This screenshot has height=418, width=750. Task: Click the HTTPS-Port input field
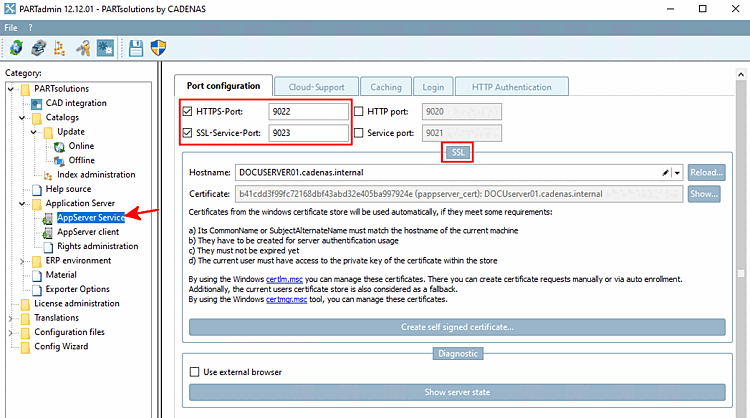click(x=309, y=111)
